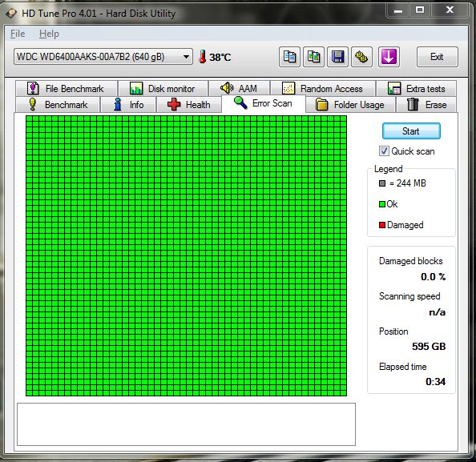Click the copy text to clipboard icon

[289, 57]
